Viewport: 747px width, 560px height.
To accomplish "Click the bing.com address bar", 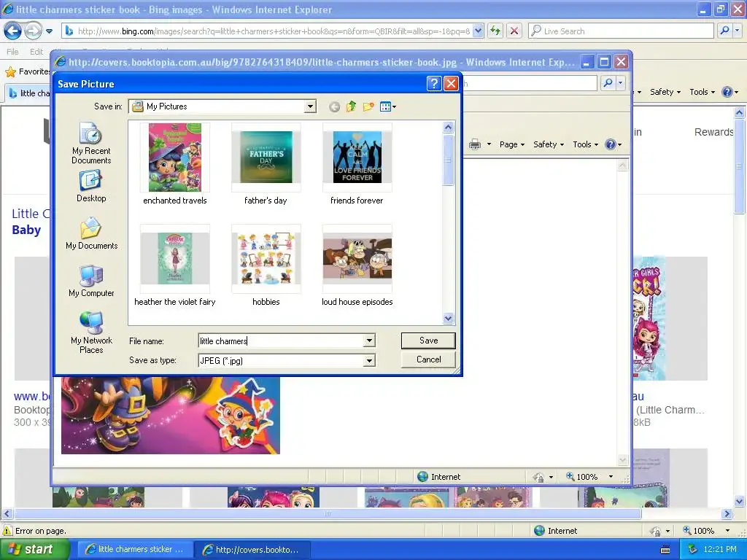I will (x=268, y=31).
